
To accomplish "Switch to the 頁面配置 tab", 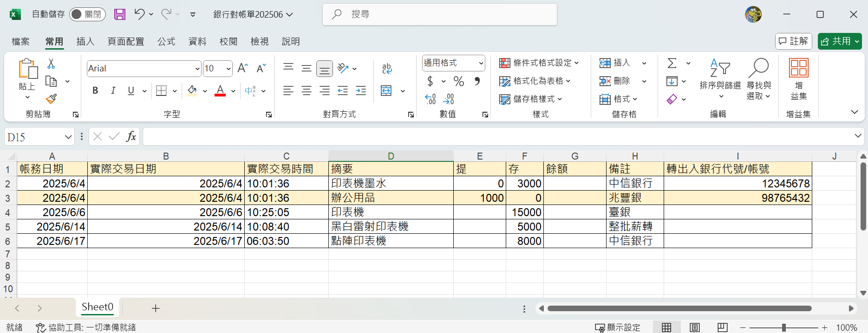I will pos(126,42).
